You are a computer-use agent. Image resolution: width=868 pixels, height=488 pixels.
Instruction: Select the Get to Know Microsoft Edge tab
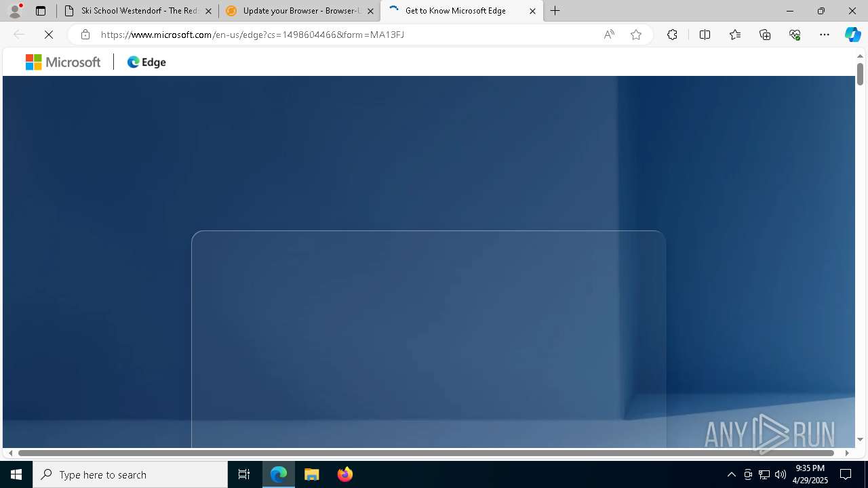(x=462, y=11)
